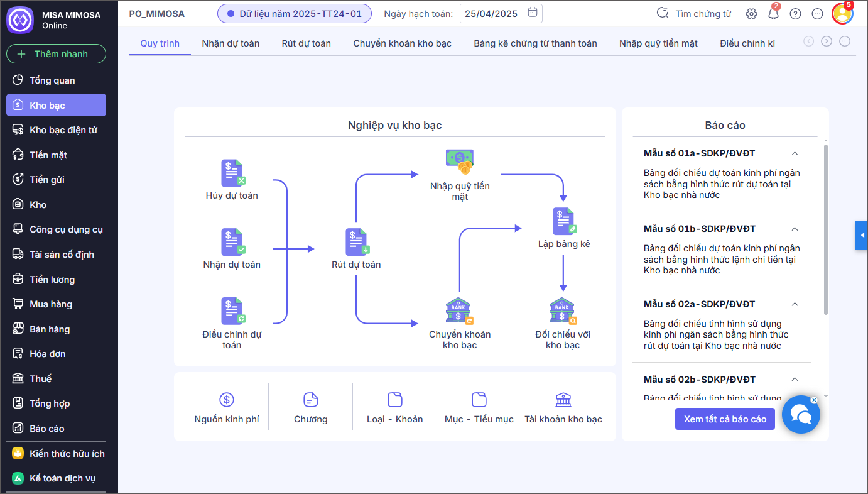Open the Rút dự toán workflow icon
Image resolution: width=868 pixels, height=494 pixels.
pos(356,242)
